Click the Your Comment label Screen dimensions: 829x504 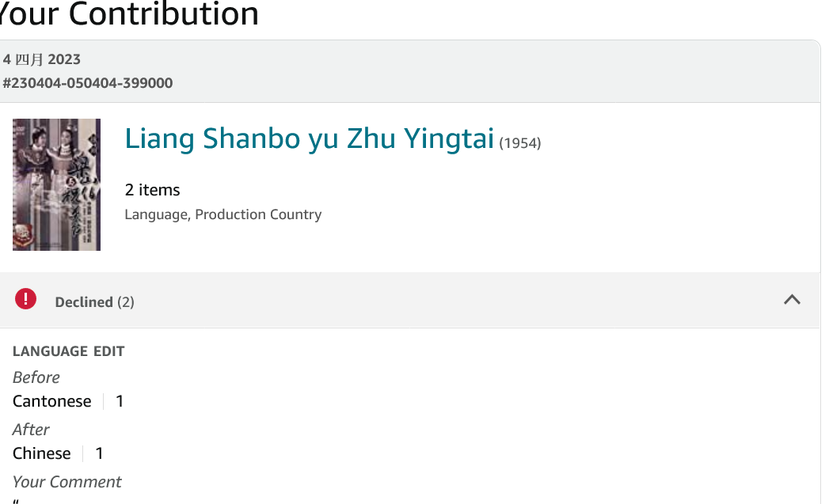pos(67,482)
